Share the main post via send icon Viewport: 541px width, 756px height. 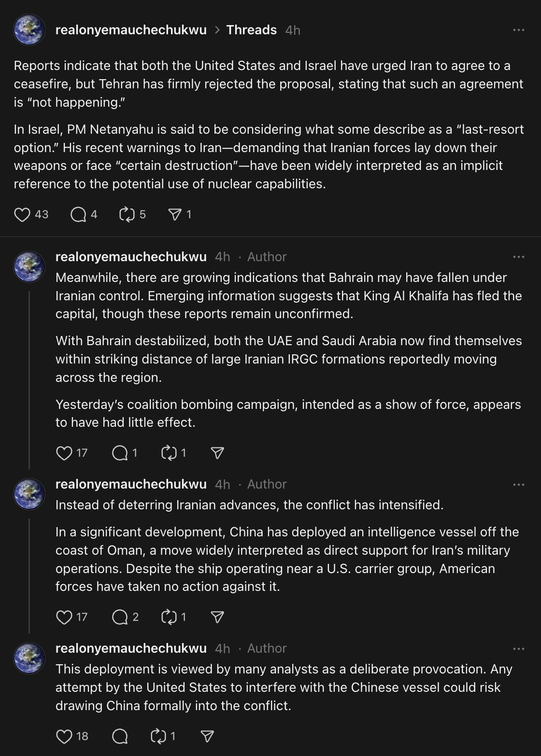pyautogui.click(x=174, y=214)
